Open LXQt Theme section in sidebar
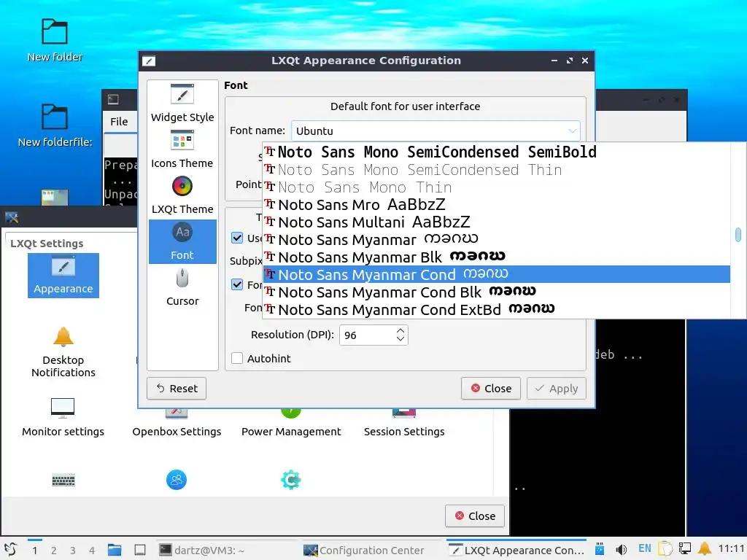This screenshot has width=747, height=560. tap(182, 195)
